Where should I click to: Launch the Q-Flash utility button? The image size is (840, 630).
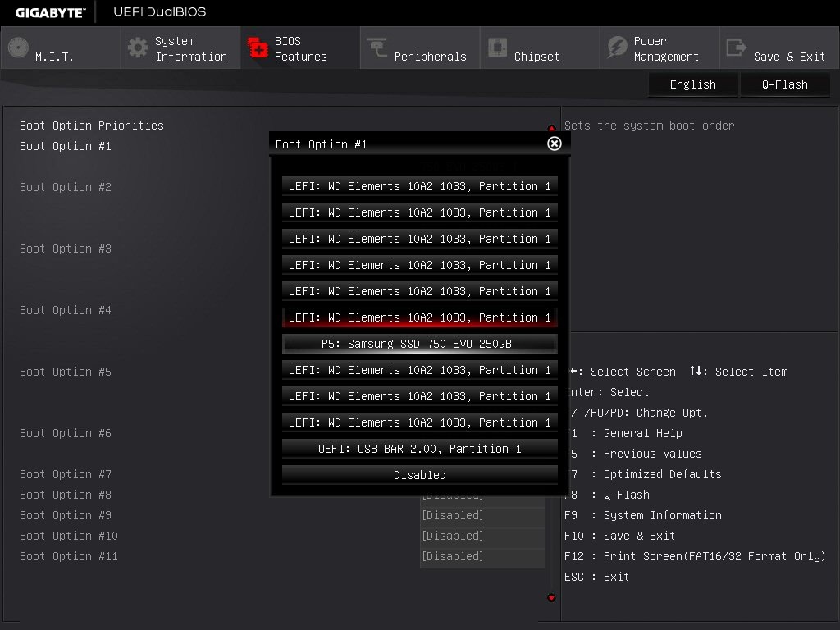click(785, 84)
